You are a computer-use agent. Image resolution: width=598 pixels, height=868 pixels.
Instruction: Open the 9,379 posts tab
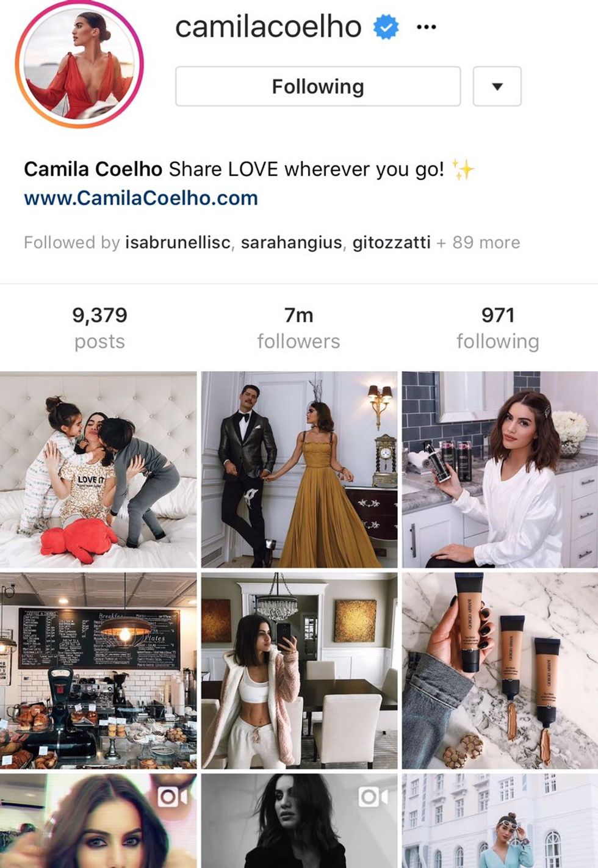(99, 328)
